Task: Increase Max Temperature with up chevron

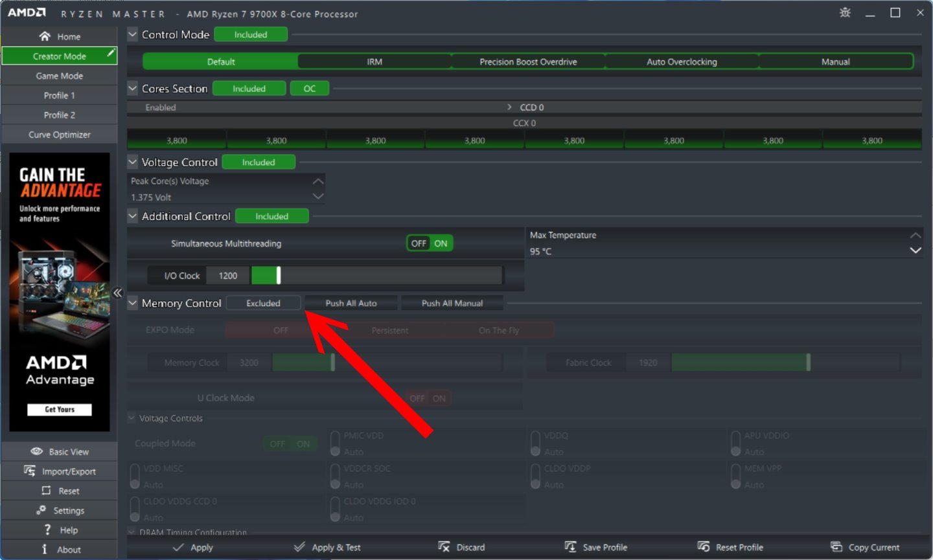Action: [915, 235]
